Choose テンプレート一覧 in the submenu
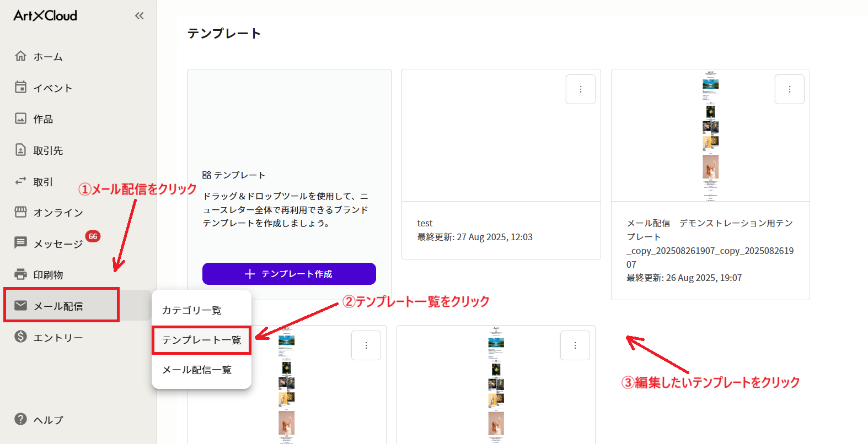 click(201, 340)
